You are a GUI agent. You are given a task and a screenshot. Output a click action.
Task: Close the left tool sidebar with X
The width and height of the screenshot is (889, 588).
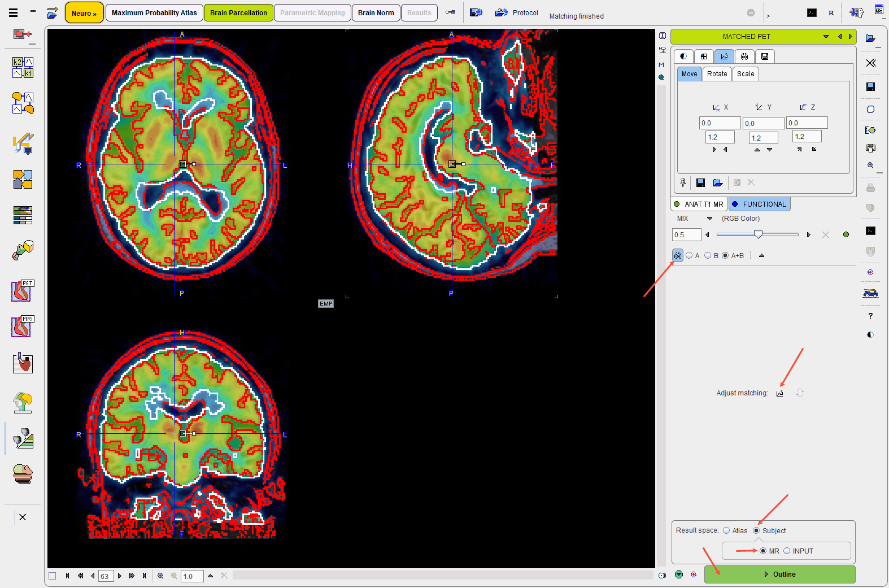coord(23,517)
